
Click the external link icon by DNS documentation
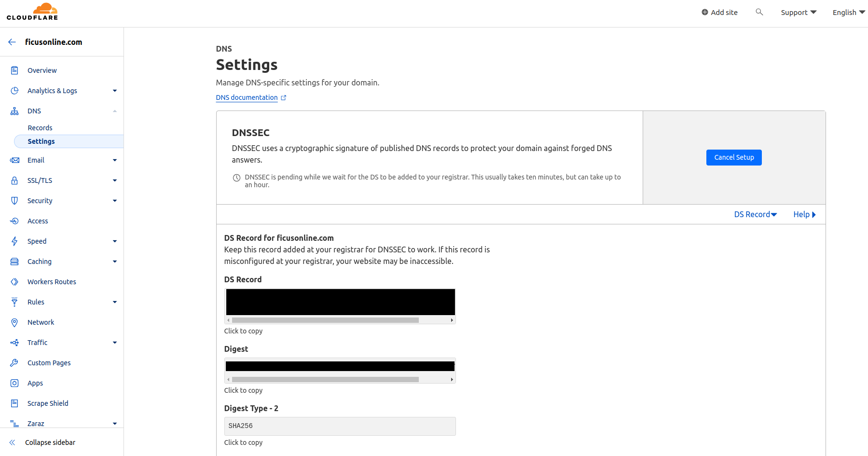284,98
